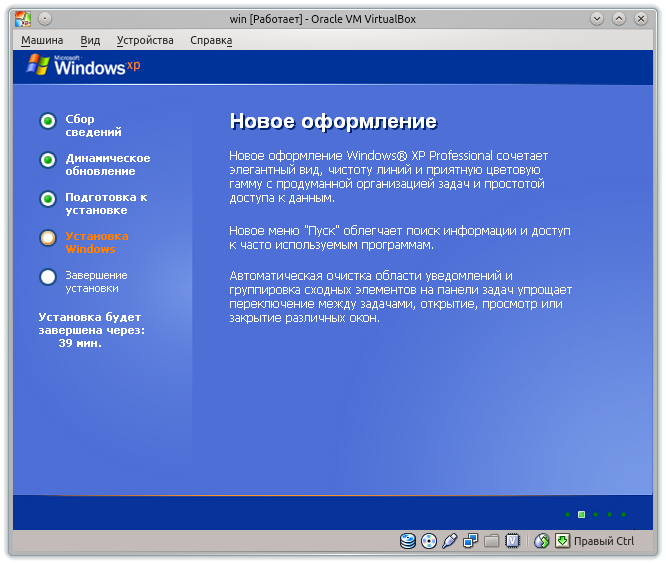
Task: Click the Завершение установки text
Action: [96, 282]
